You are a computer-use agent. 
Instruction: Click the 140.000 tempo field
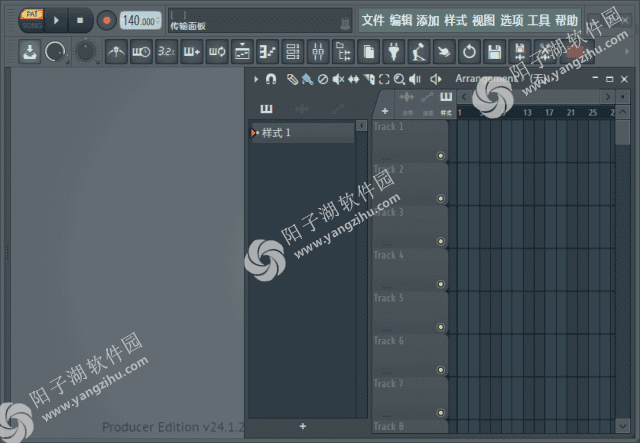(140, 20)
